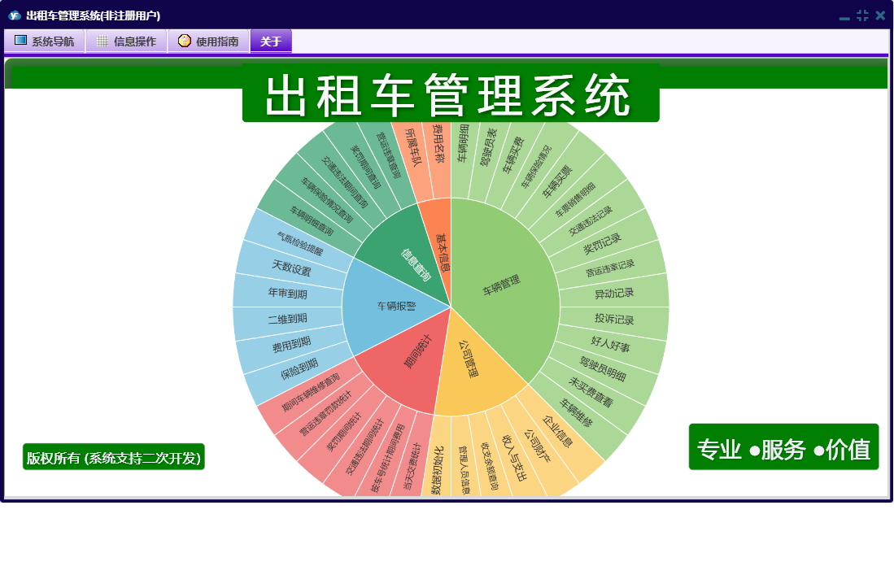The width and height of the screenshot is (894, 588).
Task: Select the 奖罚记录 segment
Action: tap(602, 244)
